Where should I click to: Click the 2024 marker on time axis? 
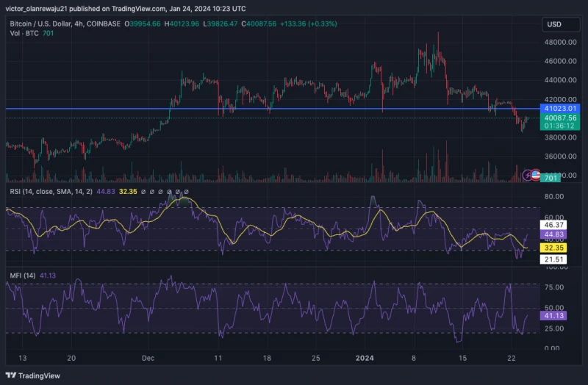click(x=365, y=358)
